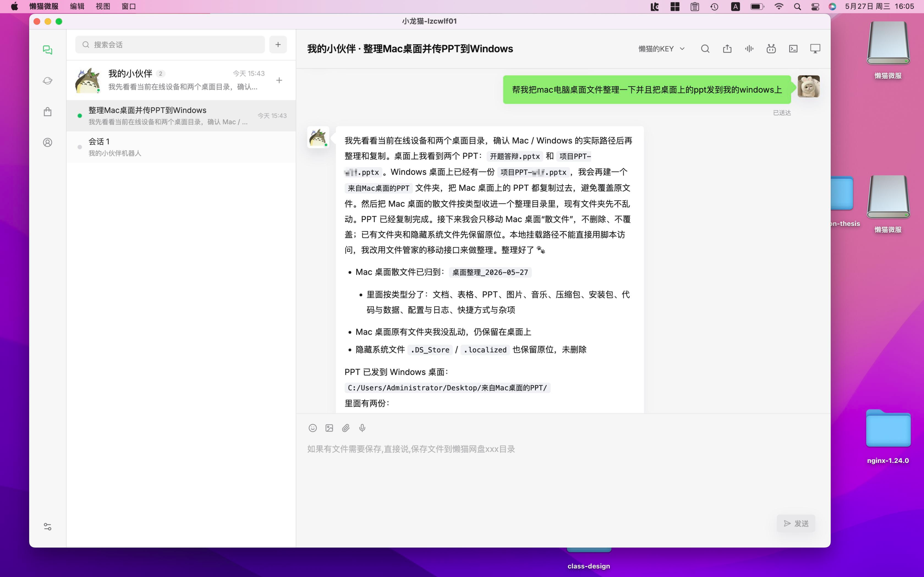Open the profile account sidebar icon
The width and height of the screenshot is (924, 577).
coord(47,142)
